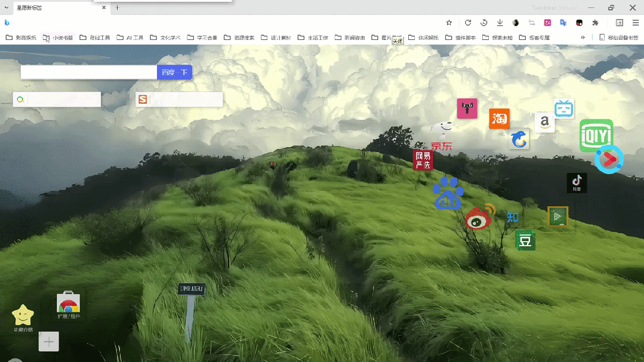Open the extensions puzzle piece menu
The height and width of the screenshot is (362, 644).
(x=595, y=23)
